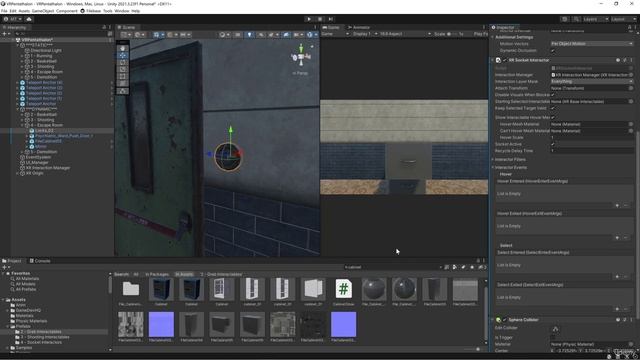Add listener to Hover Entered event
Viewport: 640px width, 360px height.
(x=617, y=206)
